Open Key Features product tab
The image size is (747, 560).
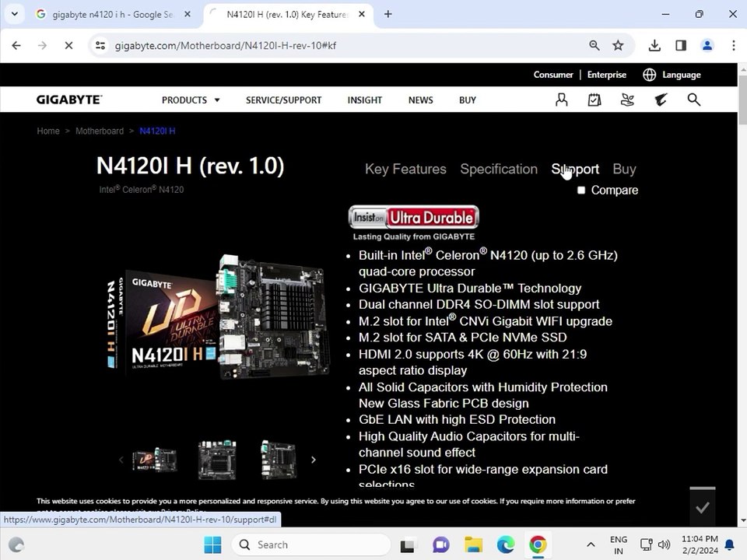[x=405, y=169]
